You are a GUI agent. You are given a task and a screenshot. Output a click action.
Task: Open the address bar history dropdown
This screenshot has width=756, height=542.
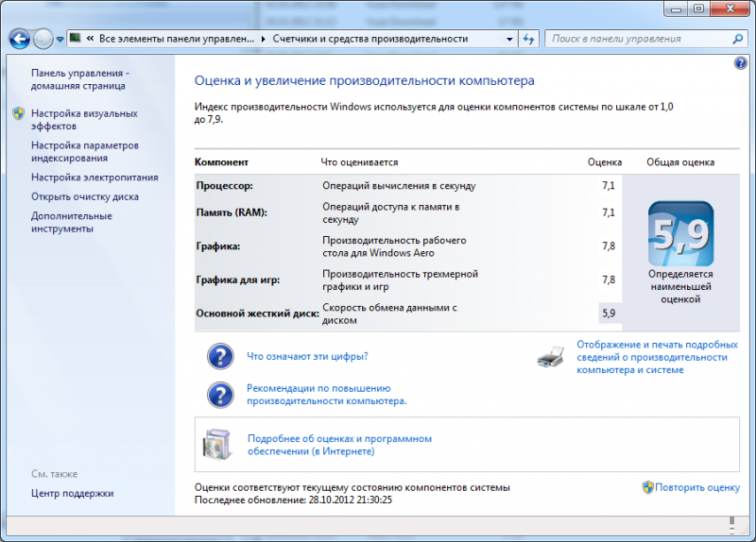pyautogui.click(x=509, y=39)
